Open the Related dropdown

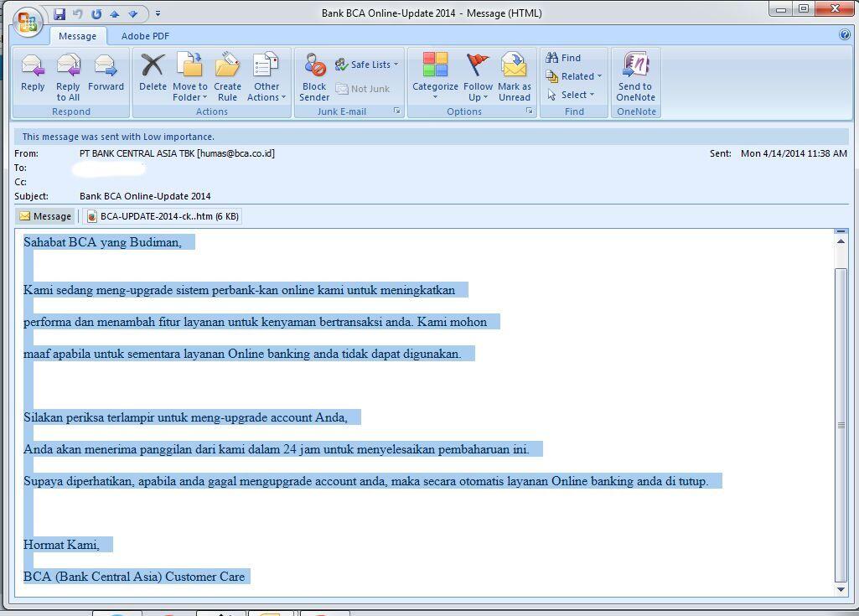[573, 76]
